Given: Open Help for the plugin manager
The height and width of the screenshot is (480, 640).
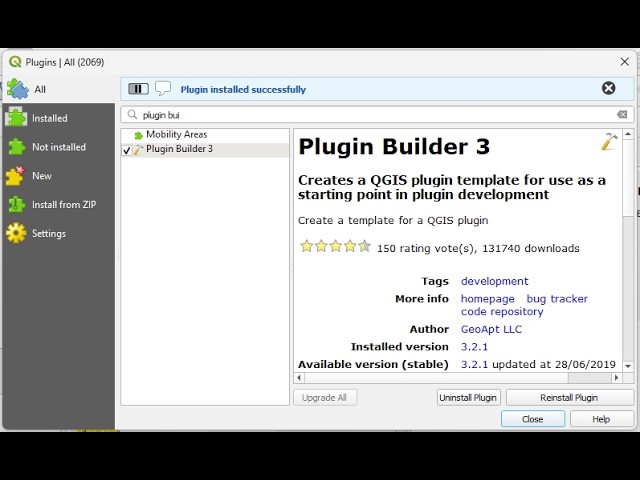Looking at the screenshot, I should [x=601, y=419].
